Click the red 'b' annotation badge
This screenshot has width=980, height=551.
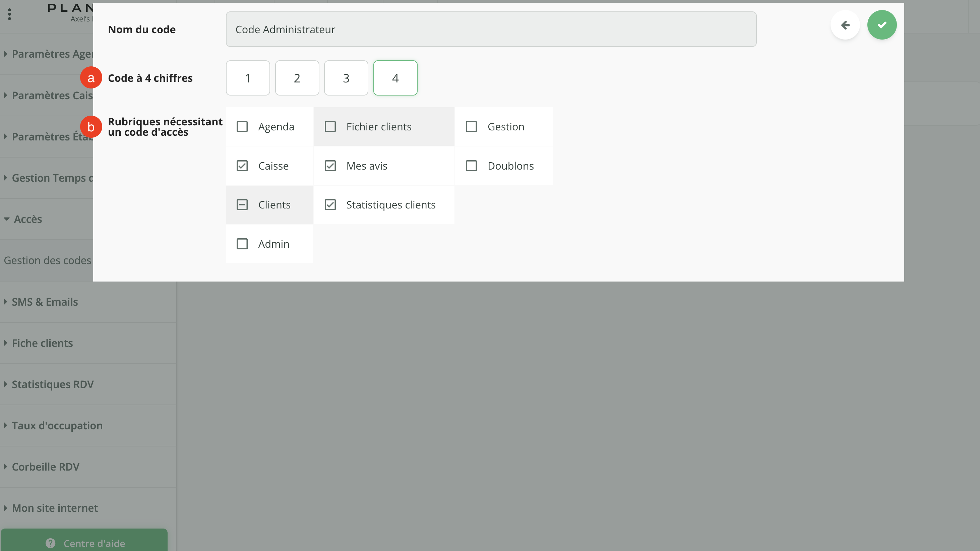pyautogui.click(x=91, y=127)
